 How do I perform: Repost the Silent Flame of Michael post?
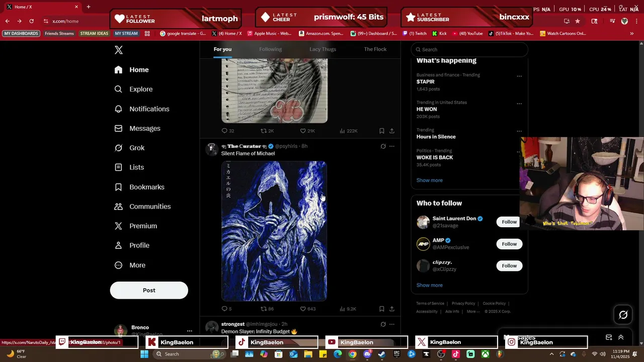tap(267, 309)
